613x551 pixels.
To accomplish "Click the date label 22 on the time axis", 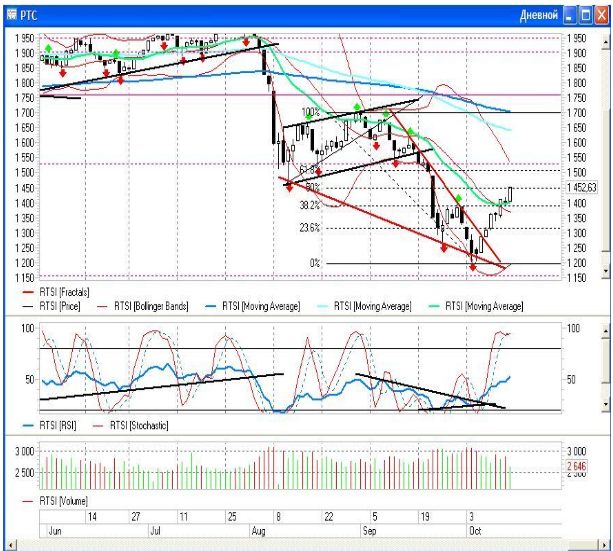I will tap(328, 517).
